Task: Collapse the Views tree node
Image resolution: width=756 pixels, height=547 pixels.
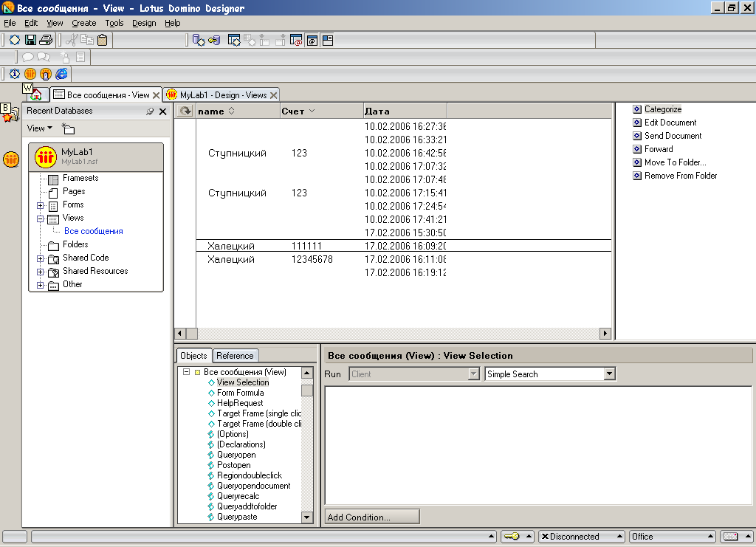Action: (x=41, y=219)
